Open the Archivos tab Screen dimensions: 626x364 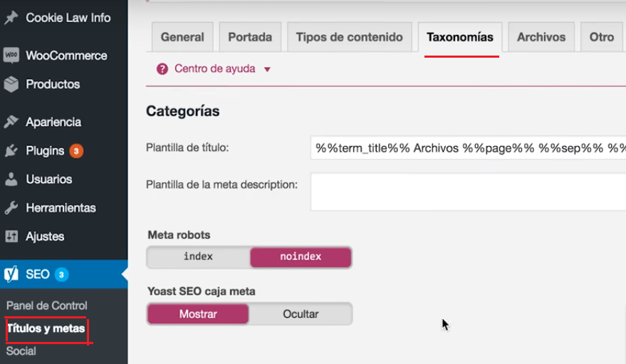point(541,38)
